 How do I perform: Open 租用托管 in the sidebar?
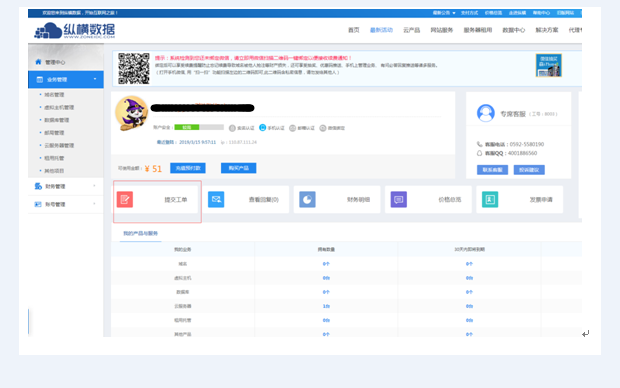(x=54, y=158)
